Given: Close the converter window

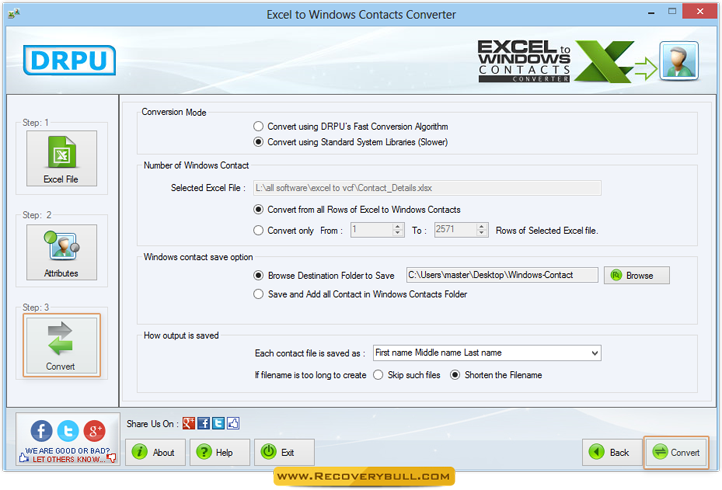Looking at the screenshot, I should point(700,11).
